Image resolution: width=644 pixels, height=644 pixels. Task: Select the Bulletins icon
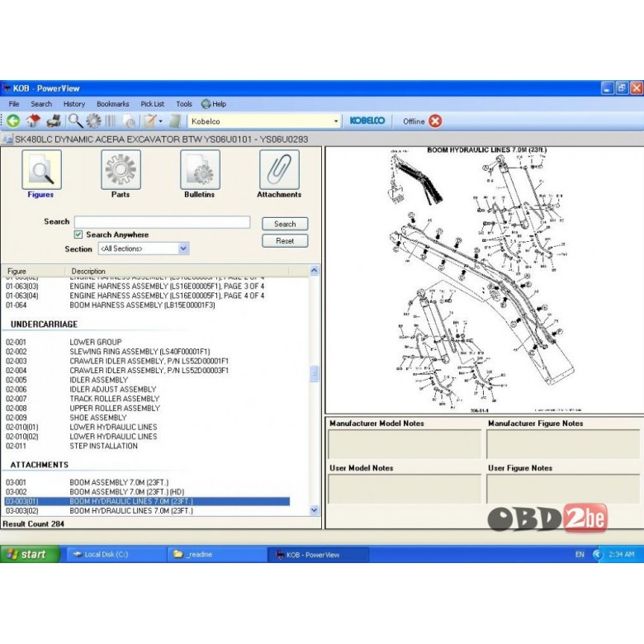pyautogui.click(x=200, y=169)
